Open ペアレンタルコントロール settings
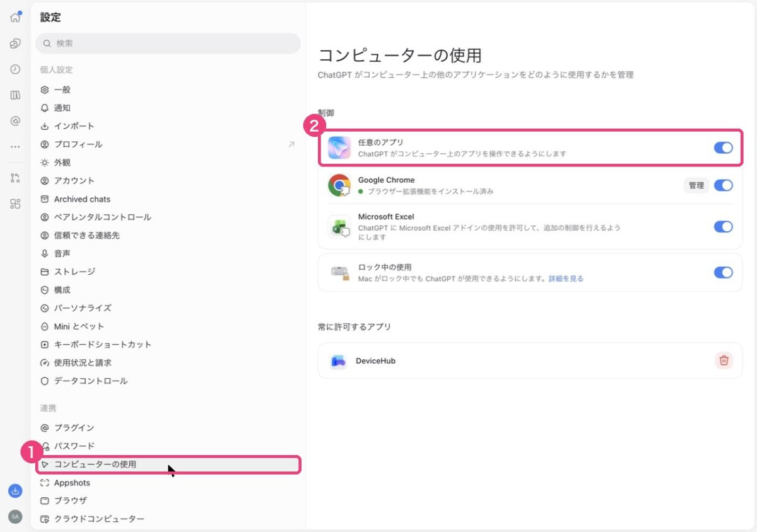Screen dimensions: 757x532 point(168,217)
